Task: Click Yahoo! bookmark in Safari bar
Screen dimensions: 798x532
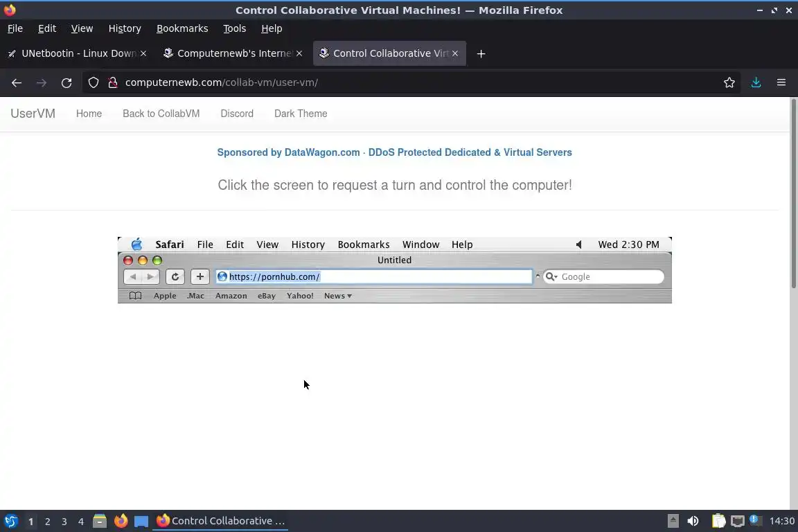Action: pyautogui.click(x=300, y=296)
